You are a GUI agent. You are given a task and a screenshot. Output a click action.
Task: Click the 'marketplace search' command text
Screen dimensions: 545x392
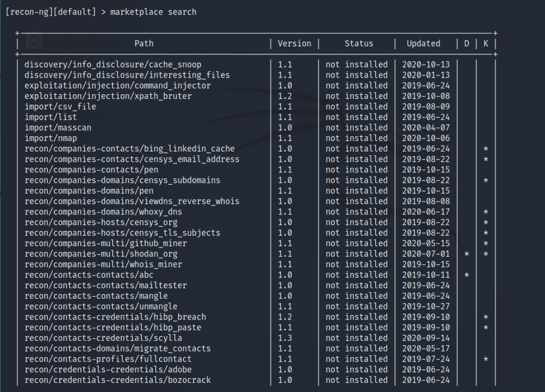(153, 12)
